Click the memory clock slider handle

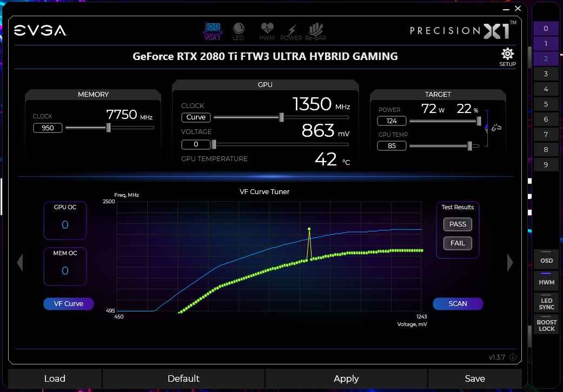tap(108, 128)
